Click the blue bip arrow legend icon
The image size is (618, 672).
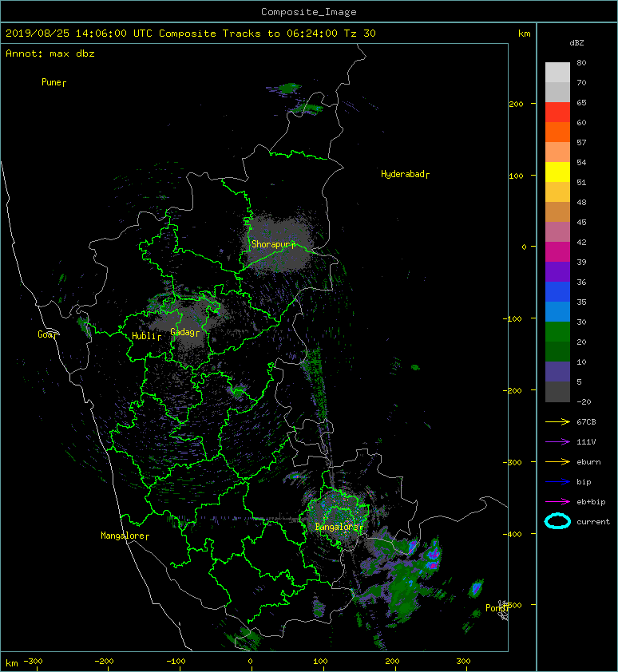(x=557, y=482)
